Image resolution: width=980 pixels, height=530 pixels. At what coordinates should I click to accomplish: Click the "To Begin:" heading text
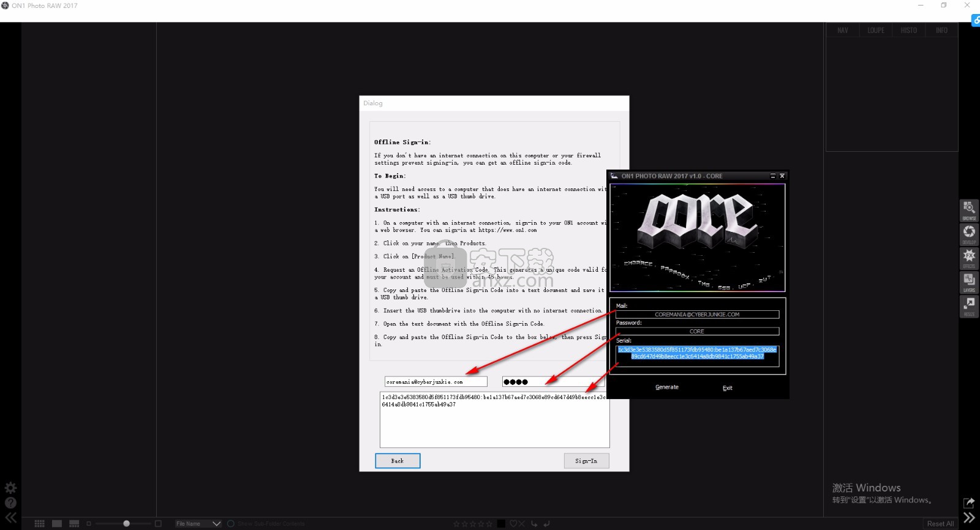390,176
